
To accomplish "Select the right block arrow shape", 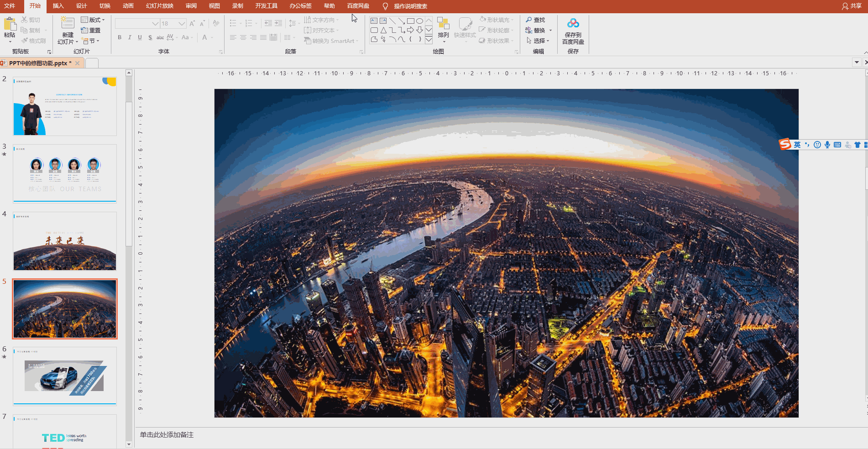I will [410, 30].
